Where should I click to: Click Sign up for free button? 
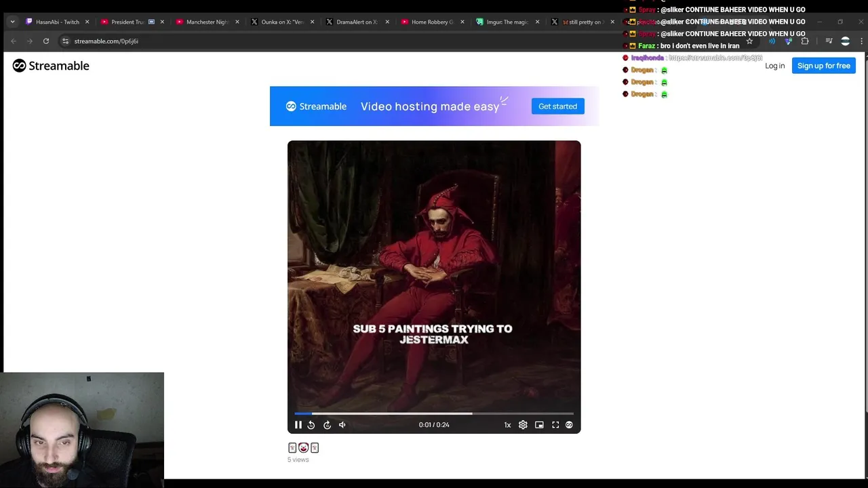[823, 66]
